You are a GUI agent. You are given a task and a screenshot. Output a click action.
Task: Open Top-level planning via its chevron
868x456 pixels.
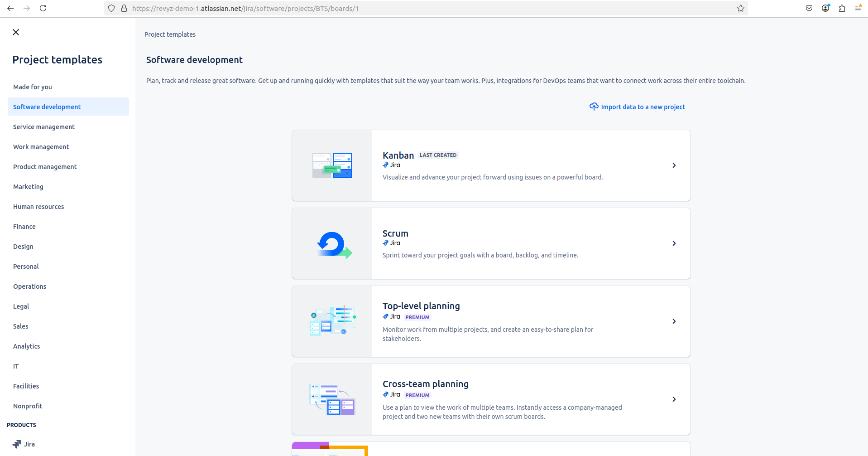[x=674, y=321]
